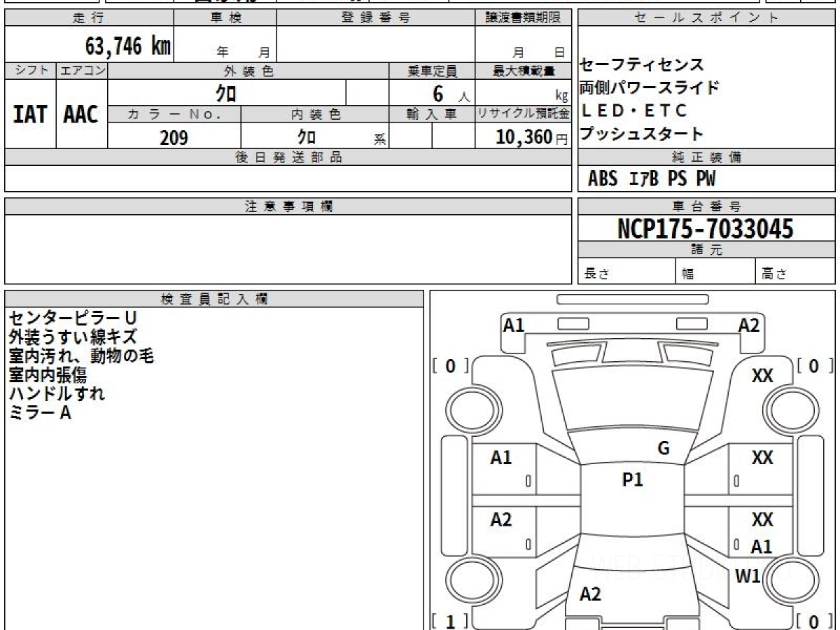
Task: Click the 室内内張傷 note
Action: 47,374
